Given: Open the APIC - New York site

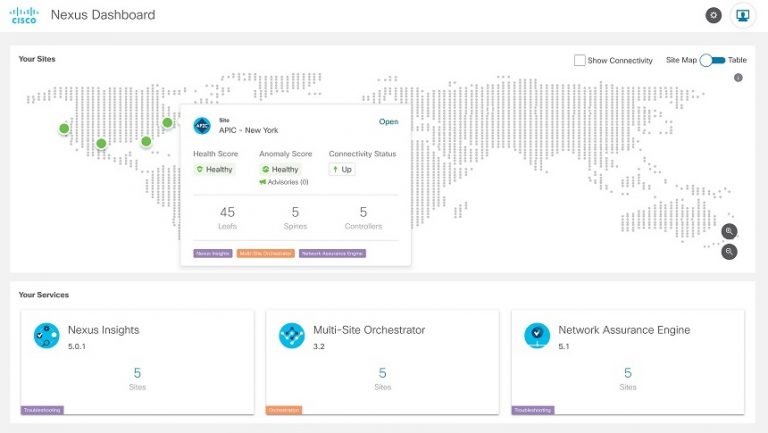Looking at the screenshot, I should (388, 121).
